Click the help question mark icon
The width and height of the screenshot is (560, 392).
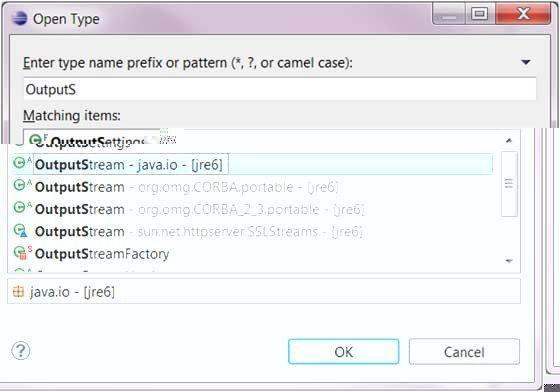21,351
